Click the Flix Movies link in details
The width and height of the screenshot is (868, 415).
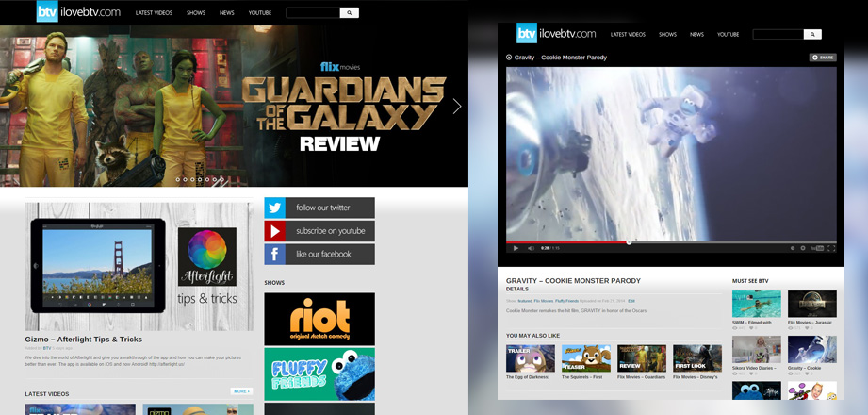point(544,301)
